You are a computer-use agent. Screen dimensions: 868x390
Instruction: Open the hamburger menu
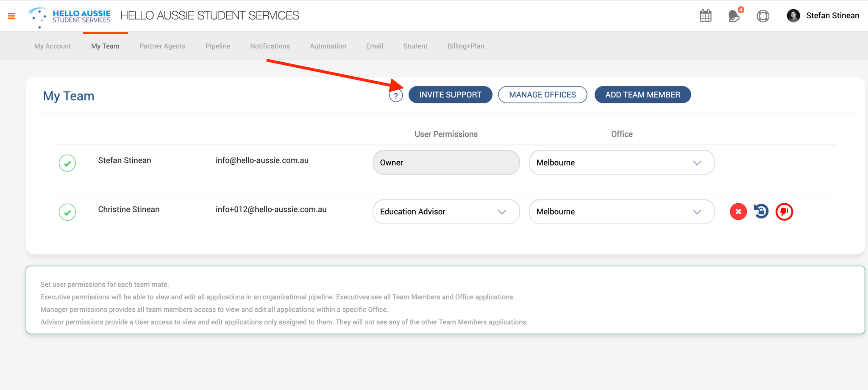(11, 16)
